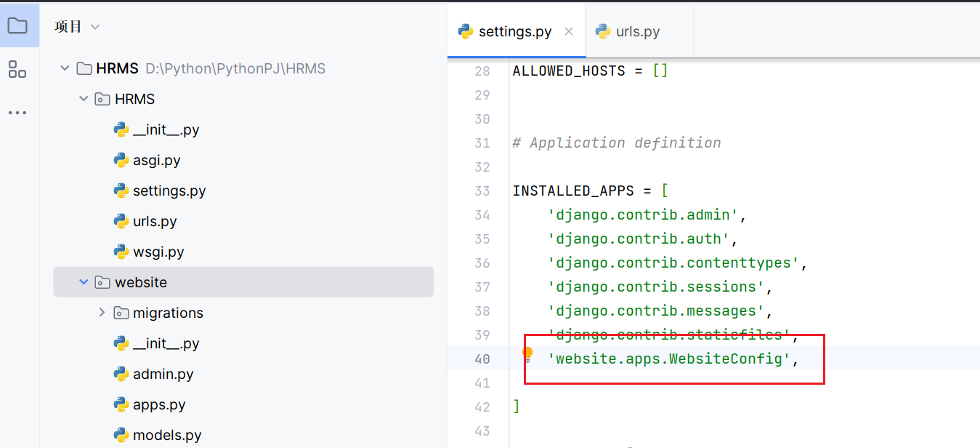
Task: Collapse the HRMS root project folder
Action: click(65, 68)
